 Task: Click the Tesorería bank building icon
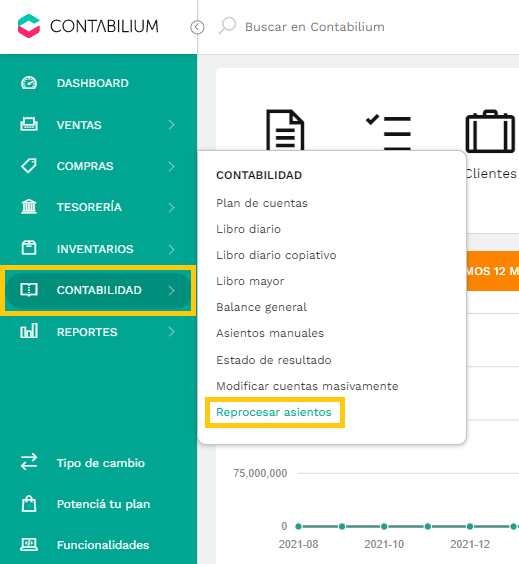point(29,207)
